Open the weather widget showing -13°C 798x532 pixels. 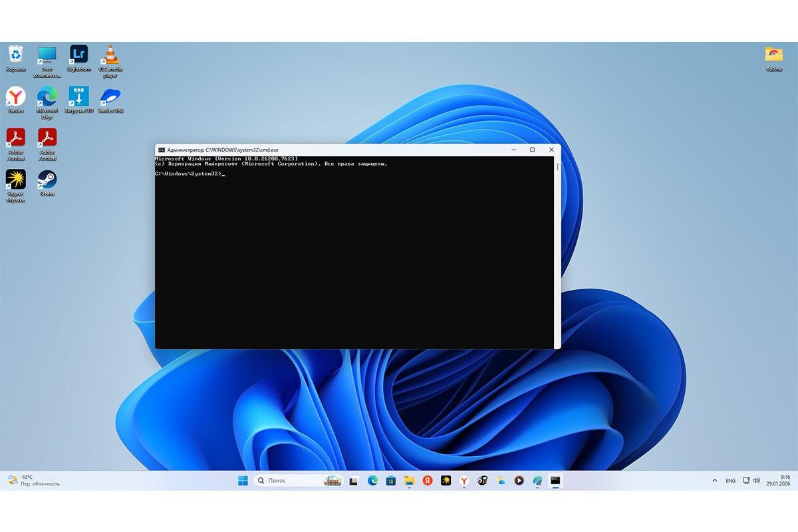tap(33, 480)
